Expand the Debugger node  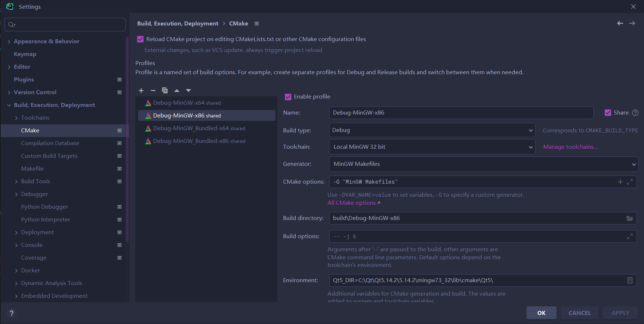[16, 195]
